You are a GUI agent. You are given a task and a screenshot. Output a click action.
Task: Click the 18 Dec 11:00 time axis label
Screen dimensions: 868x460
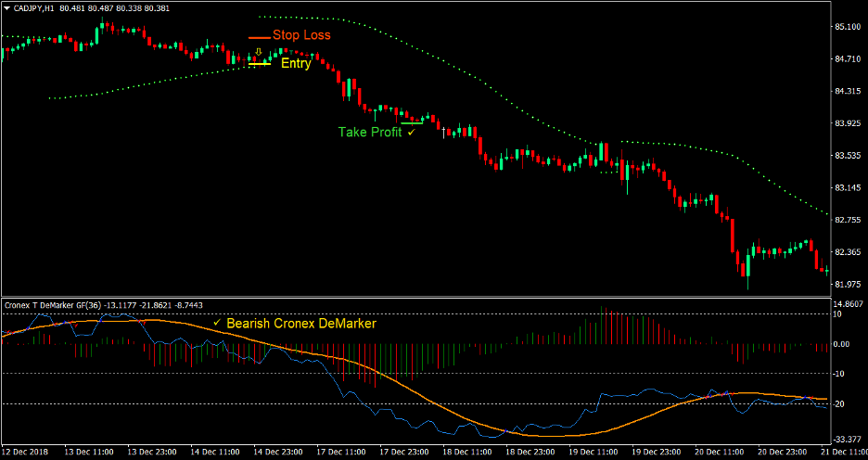(x=468, y=452)
